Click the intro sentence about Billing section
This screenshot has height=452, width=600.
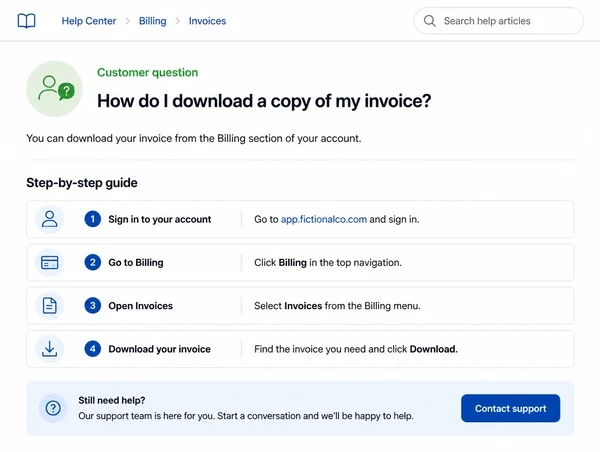pyautogui.click(x=194, y=138)
